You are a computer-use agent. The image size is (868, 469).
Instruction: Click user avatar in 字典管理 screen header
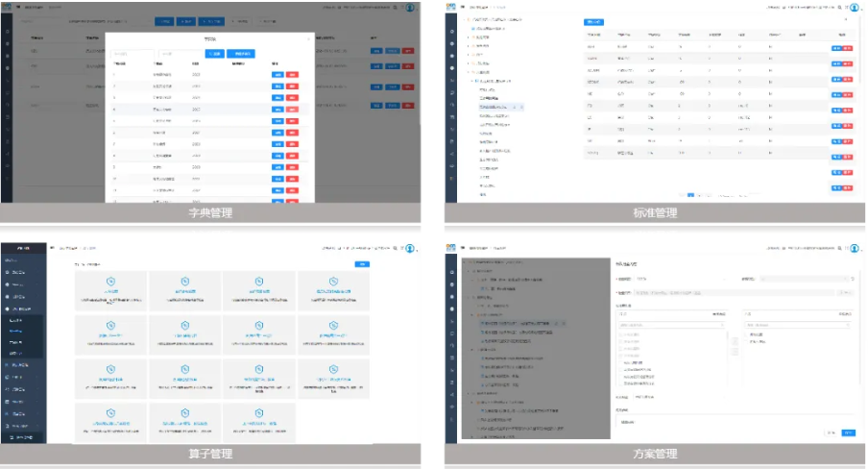[x=410, y=7]
